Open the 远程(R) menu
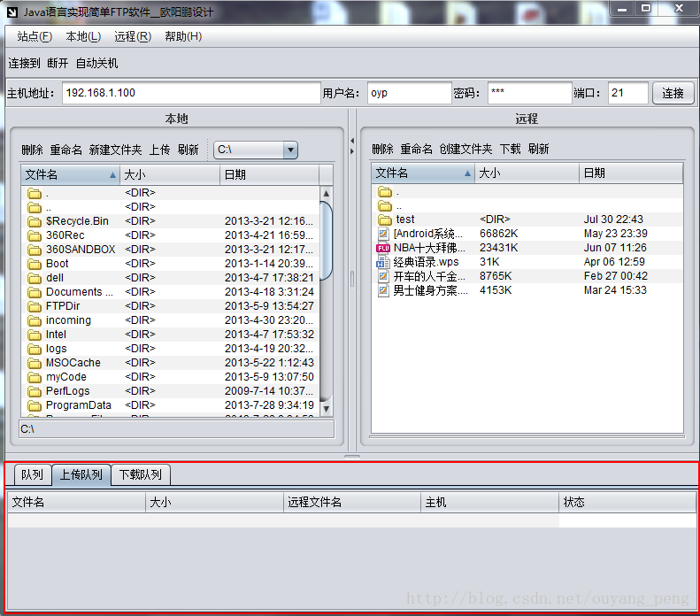 pyautogui.click(x=133, y=36)
